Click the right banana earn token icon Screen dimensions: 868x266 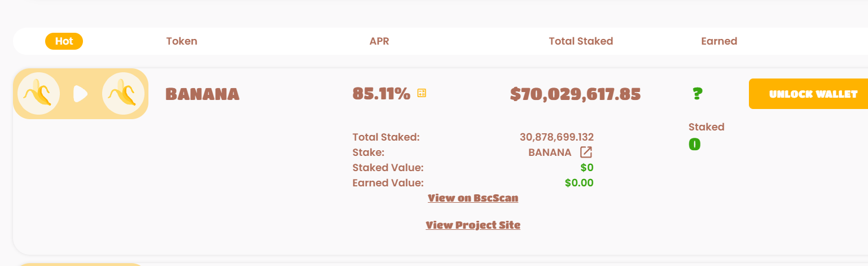click(123, 93)
